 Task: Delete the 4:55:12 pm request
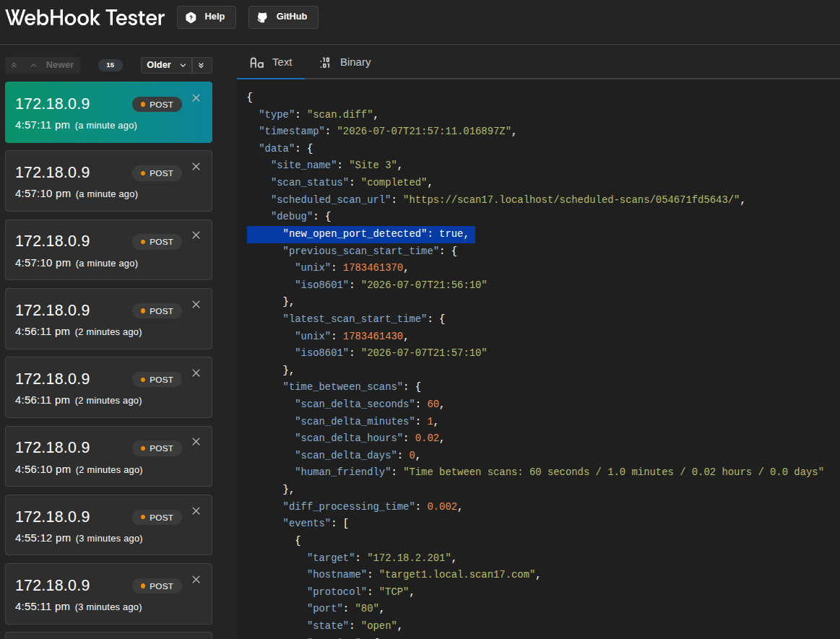coord(196,511)
